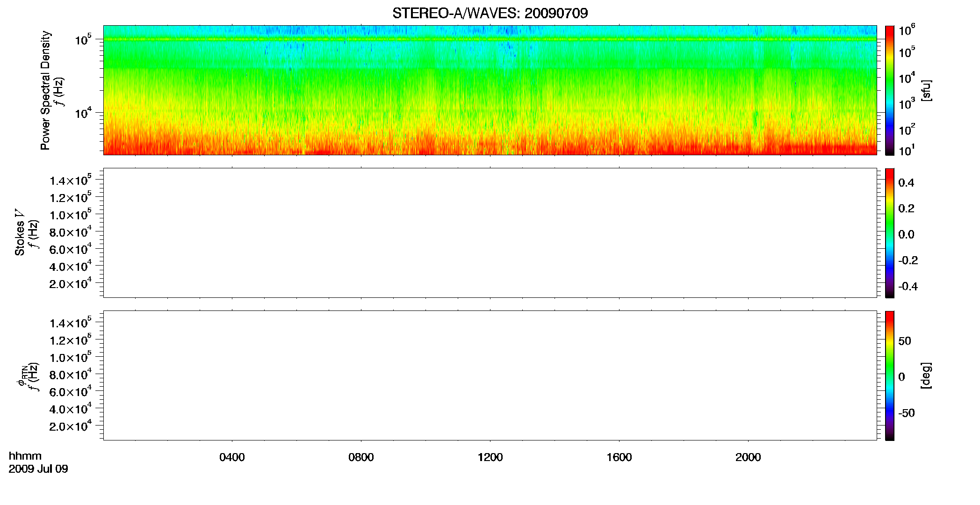
Task: Click the 0400 time tick label
Action: pos(232,457)
